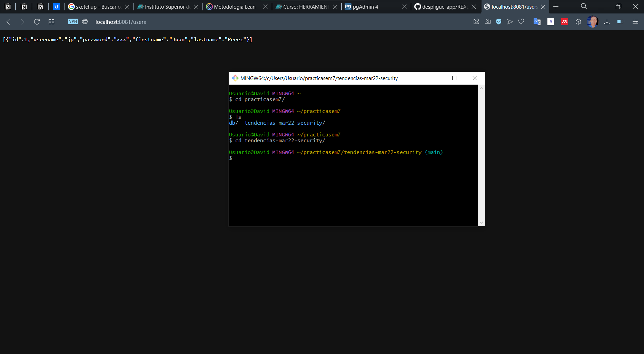Open the tab search magnifier
This screenshot has height=354, width=644.
pyautogui.click(x=584, y=6)
